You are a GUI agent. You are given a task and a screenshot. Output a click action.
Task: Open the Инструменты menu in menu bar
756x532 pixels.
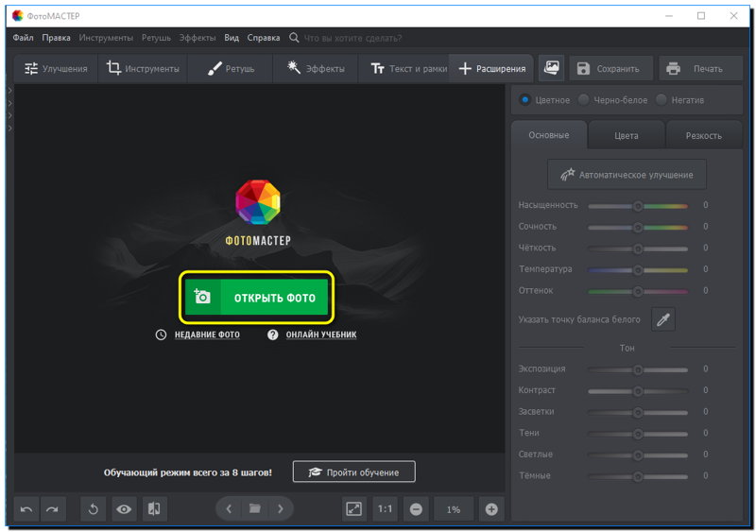(x=106, y=38)
